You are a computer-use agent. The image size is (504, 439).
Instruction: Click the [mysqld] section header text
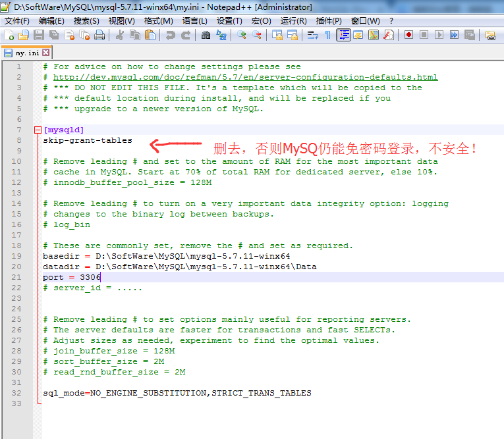coord(64,130)
